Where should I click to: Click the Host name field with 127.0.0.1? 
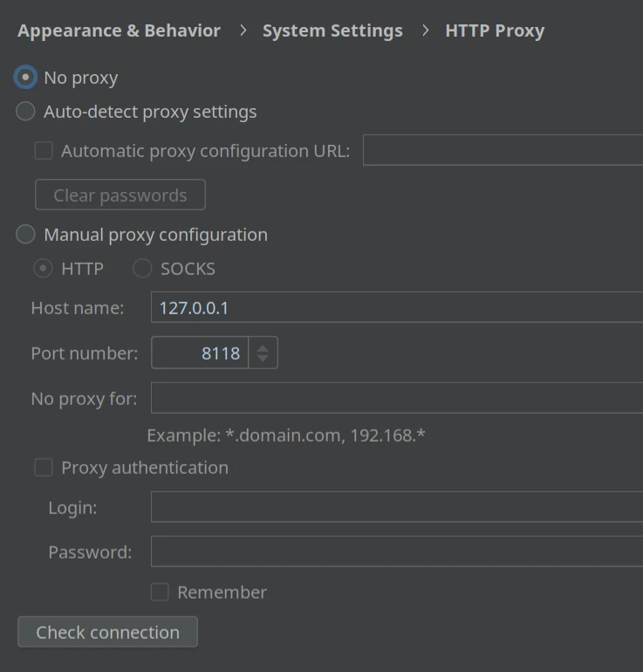(397, 307)
